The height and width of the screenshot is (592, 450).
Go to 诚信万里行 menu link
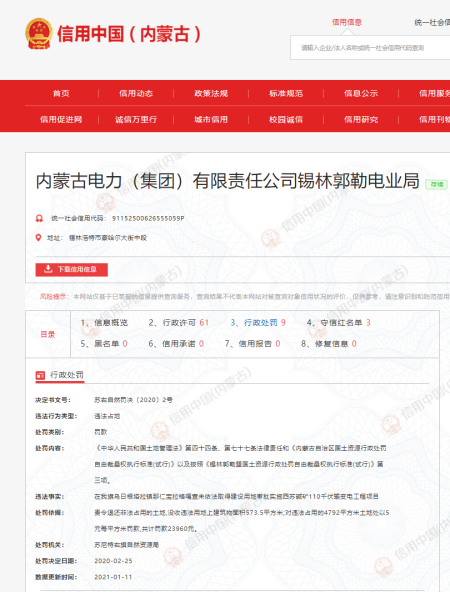coord(136,119)
